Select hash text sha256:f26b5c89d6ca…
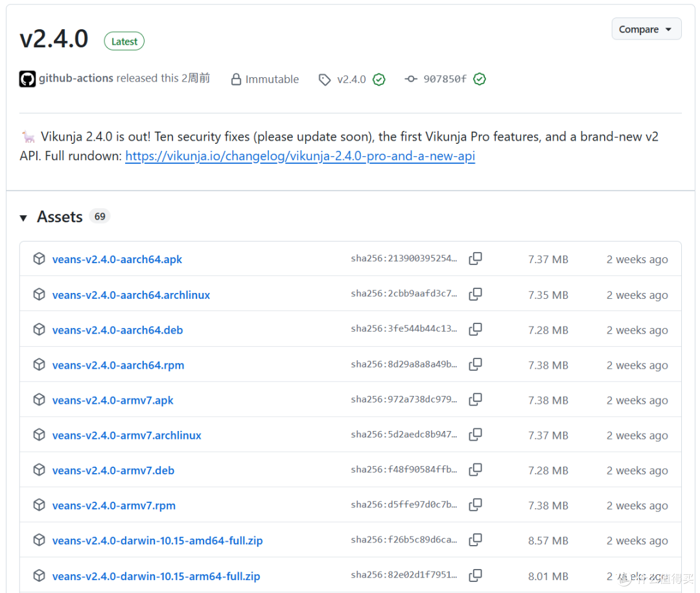The width and height of the screenshot is (700, 593). pos(404,540)
